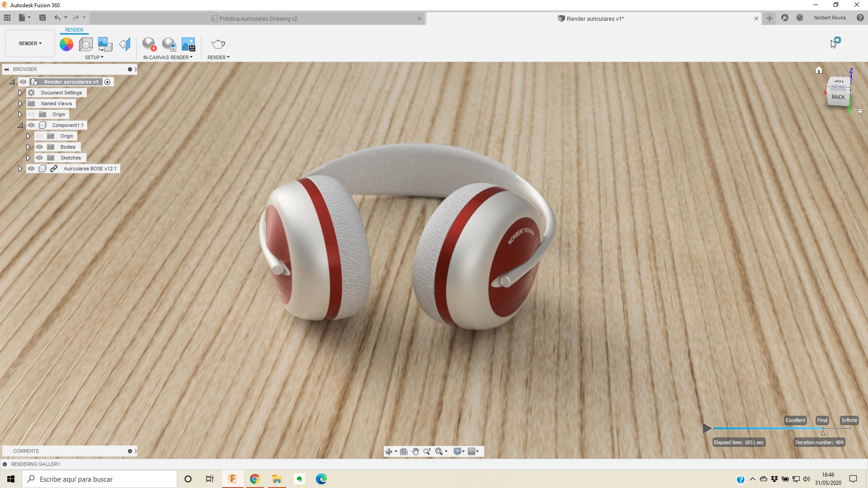Click the Texture Map Controls icon
This screenshot has height=488, width=868.
pos(125,44)
